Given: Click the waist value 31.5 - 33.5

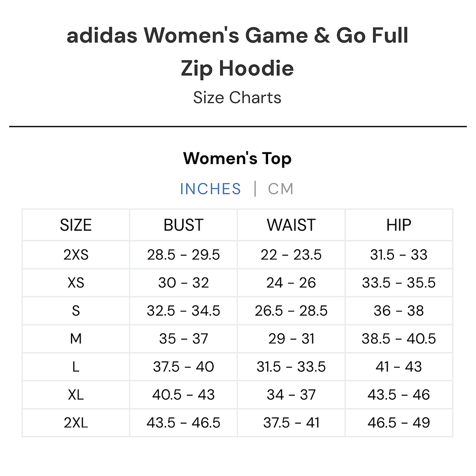Looking at the screenshot, I should tap(291, 367).
